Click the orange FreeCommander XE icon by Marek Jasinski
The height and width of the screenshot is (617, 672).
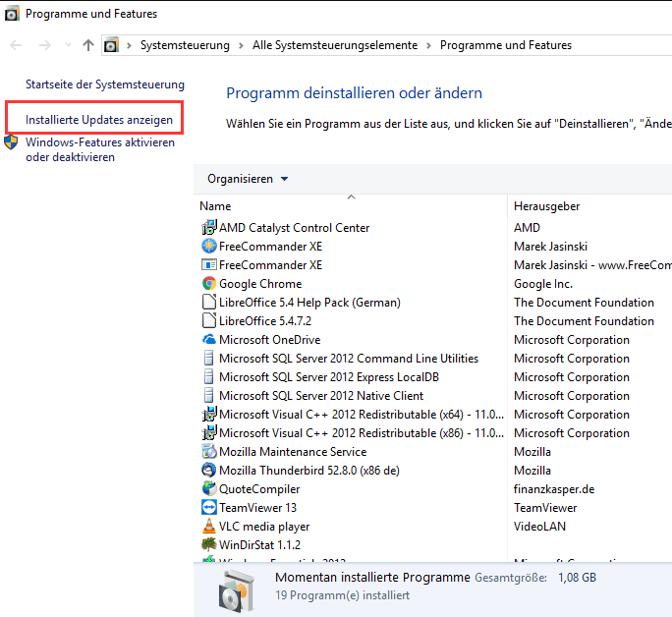pyautogui.click(x=209, y=246)
